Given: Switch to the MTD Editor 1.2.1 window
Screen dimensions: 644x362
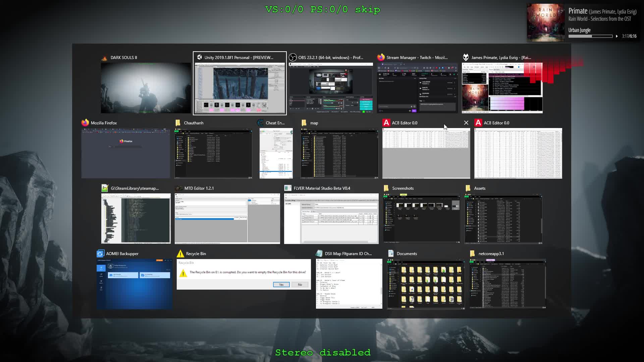Looking at the screenshot, I should [x=227, y=219].
